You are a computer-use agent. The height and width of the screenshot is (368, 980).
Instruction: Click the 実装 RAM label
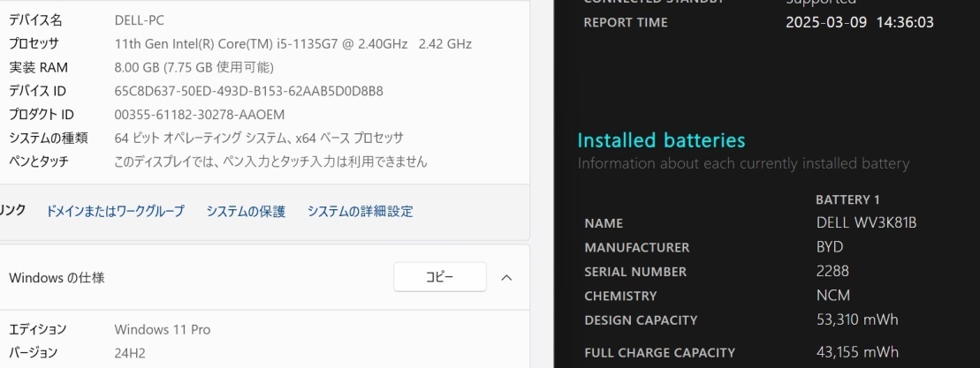point(38,67)
